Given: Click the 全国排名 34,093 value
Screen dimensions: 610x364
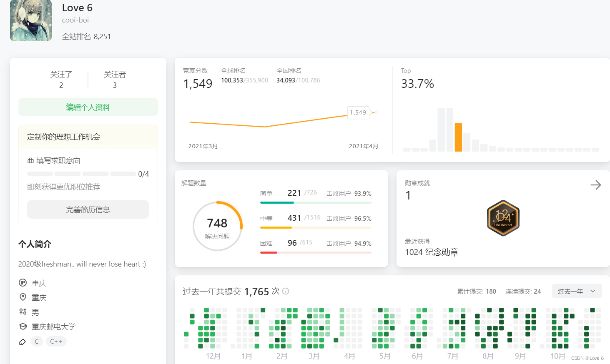Looking at the screenshot, I should [x=286, y=80].
